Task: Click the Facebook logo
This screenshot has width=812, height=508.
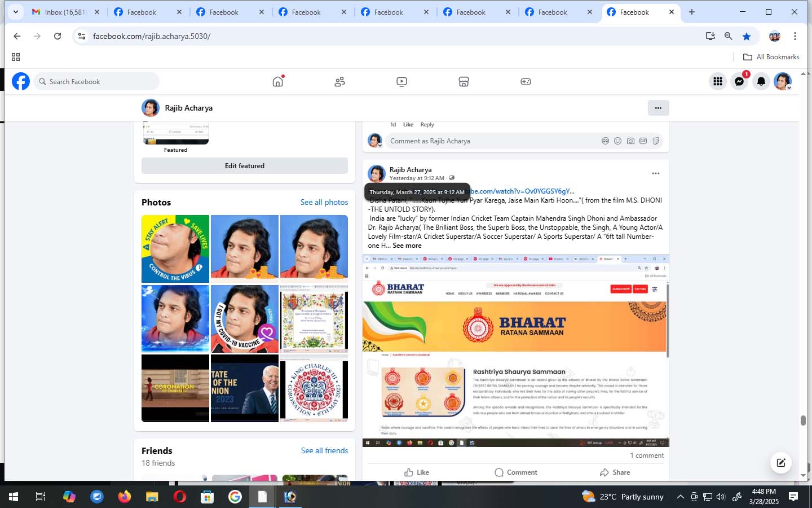Action: tap(21, 81)
